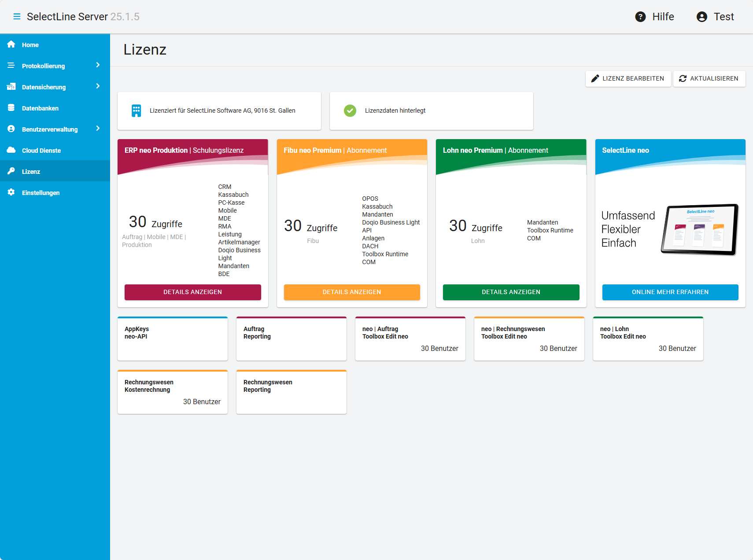Click the blue SelectLine neo card header
Screen dimensions: 753x560
click(670, 156)
